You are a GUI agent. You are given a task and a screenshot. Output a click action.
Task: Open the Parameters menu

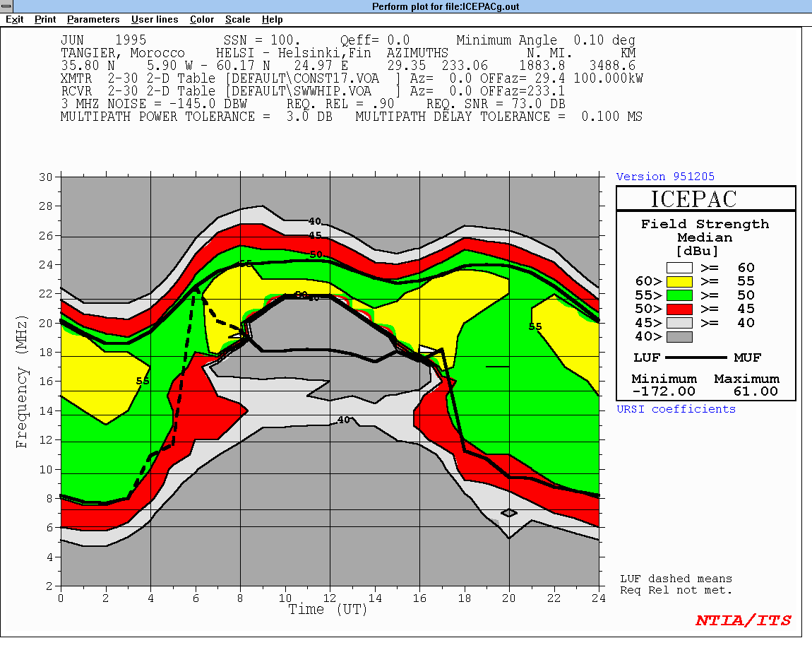(x=93, y=20)
